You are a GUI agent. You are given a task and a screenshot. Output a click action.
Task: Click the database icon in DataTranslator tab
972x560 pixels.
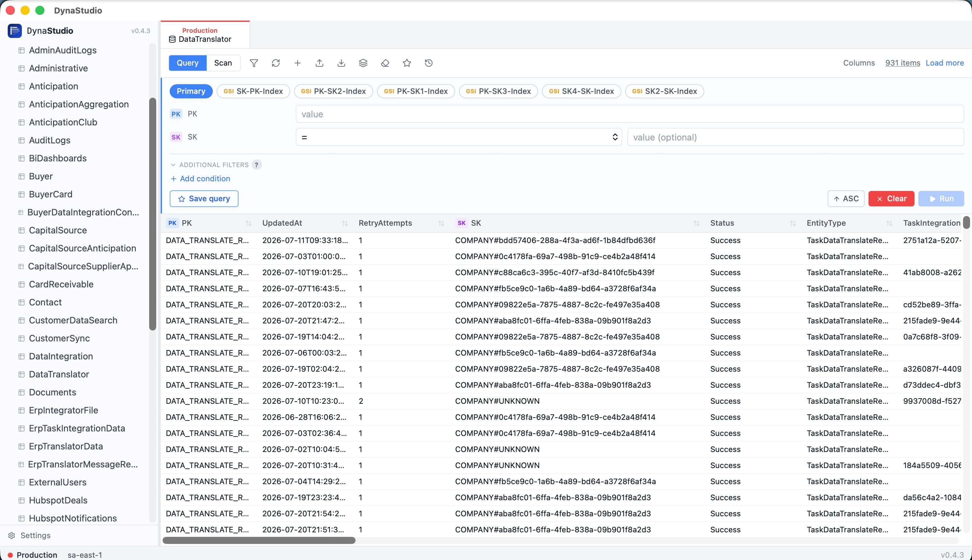(172, 39)
